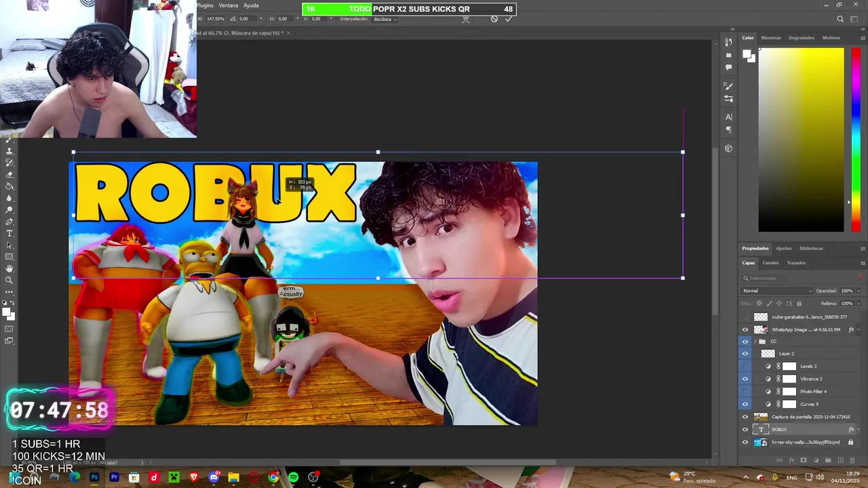Show the nube-garabatos layer

tap(745, 317)
